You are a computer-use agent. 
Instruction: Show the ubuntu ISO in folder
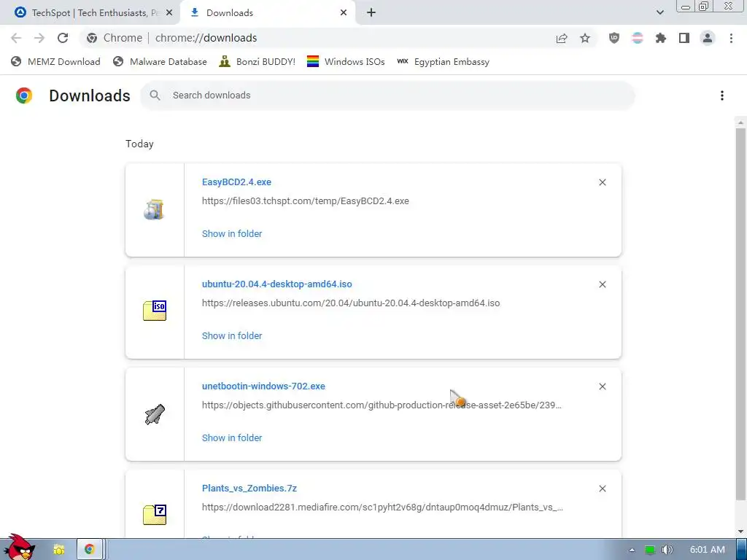tap(232, 335)
